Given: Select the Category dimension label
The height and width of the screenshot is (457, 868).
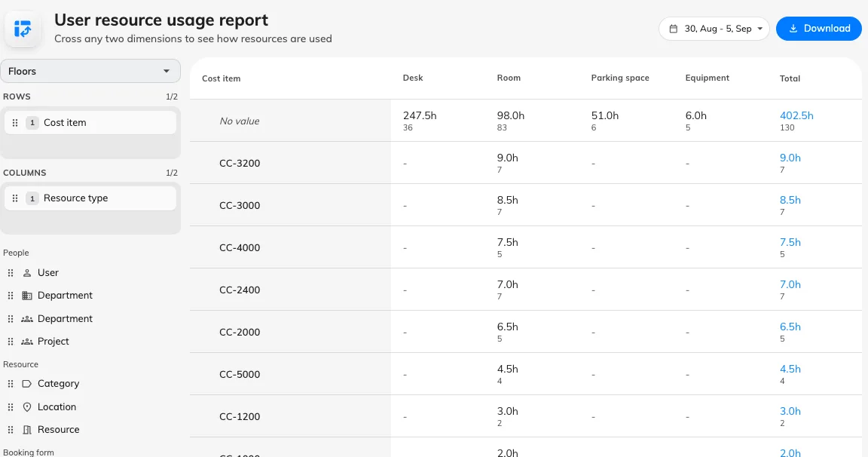Looking at the screenshot, I should (x=58, y=383).
